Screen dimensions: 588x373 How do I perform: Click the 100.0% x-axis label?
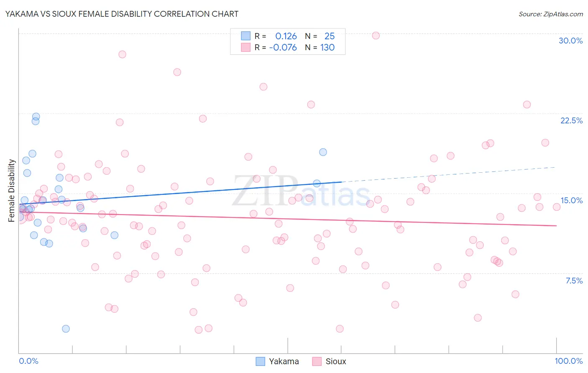(568, 361)
